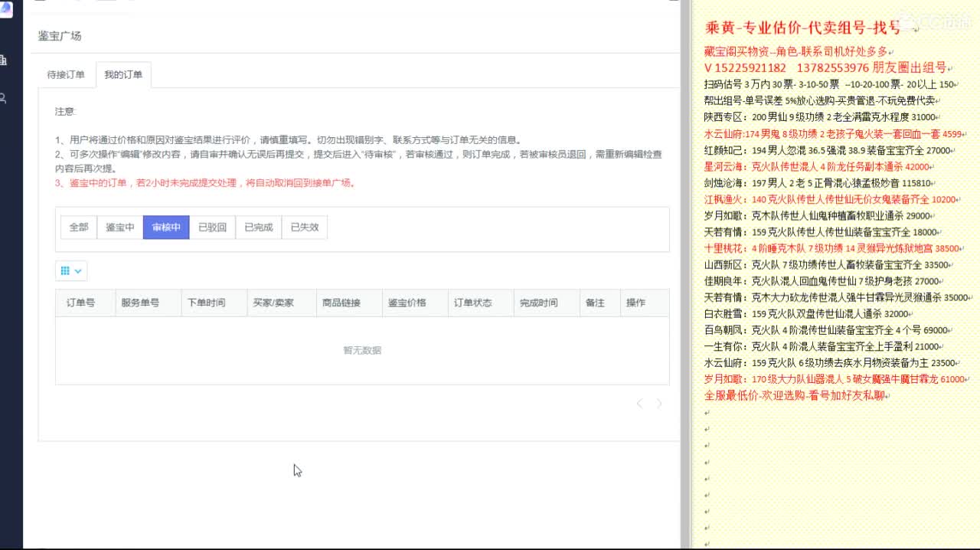Click the 星河云海 listing line
This screenshot has height=550, width=980.
click(817, 166)
